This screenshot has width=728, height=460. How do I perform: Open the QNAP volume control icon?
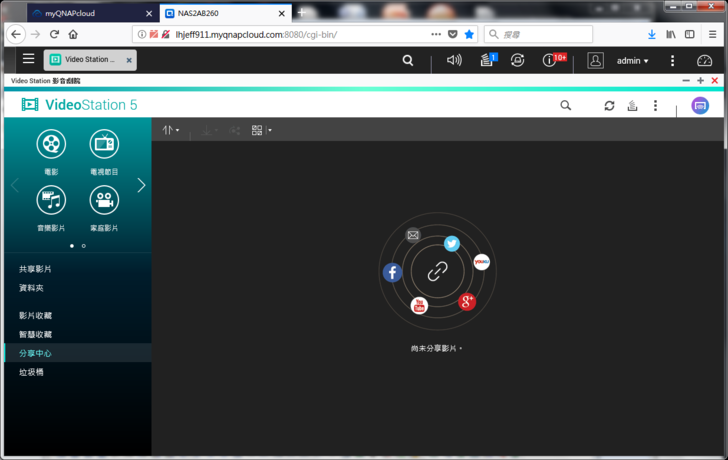click(x=454, y=60)
